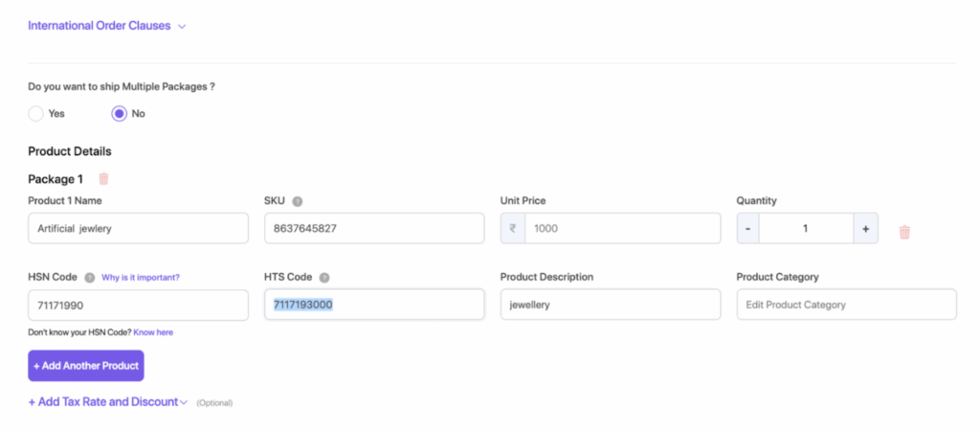
Task: Click the Product 1 Name field
Action: point(138,229)
